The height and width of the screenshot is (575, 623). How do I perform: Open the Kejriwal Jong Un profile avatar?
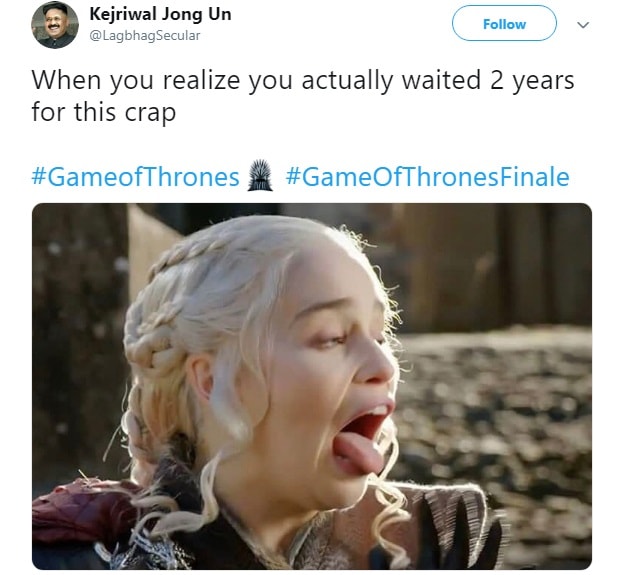point(55,25)
